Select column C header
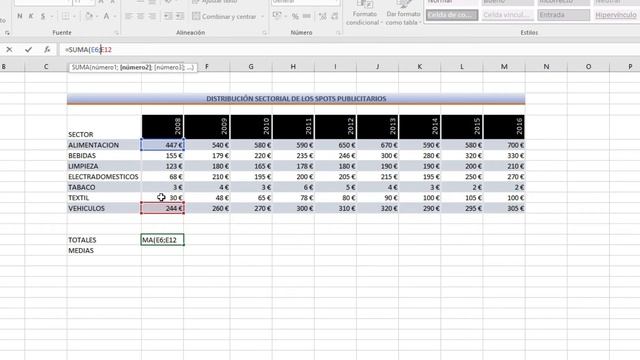The width and height of the screenshot is (640, 360). [x=46, y=67]
